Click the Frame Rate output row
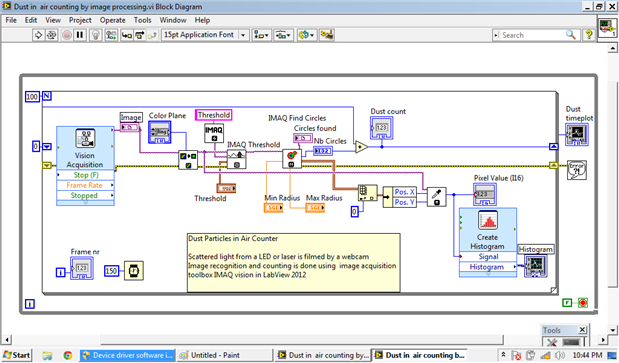The width and height of the screenshot is (619, 363). click(x=85, y=185)
